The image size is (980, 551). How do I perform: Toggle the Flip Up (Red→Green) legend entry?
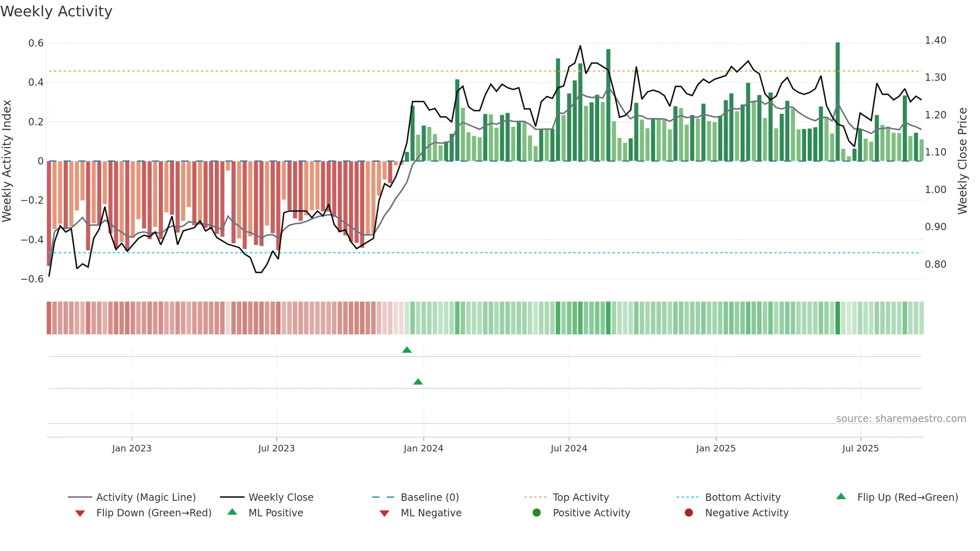(897, 497)
